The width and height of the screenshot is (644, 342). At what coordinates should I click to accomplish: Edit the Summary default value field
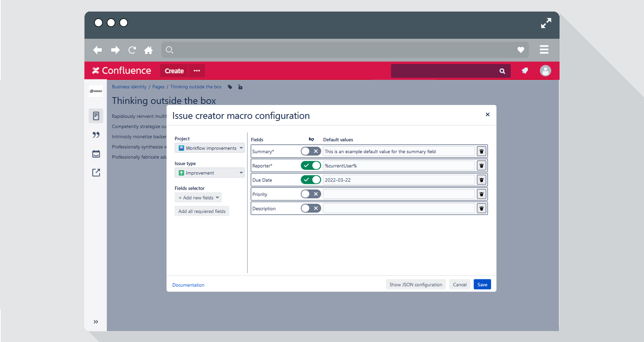click(399, 151)
